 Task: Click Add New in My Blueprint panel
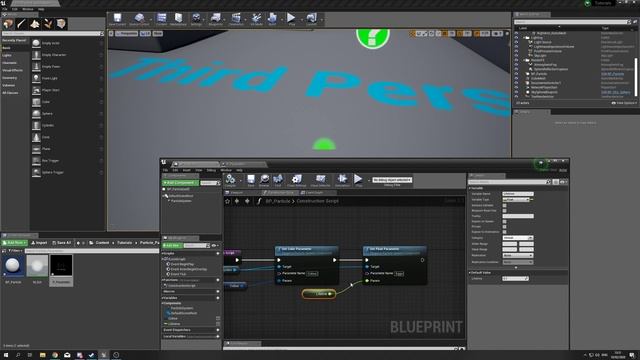(172, 245)
